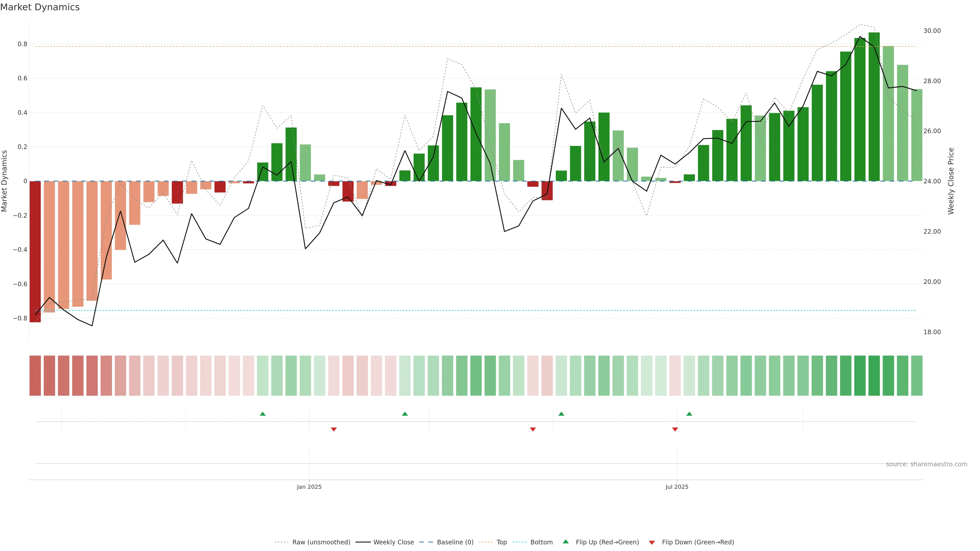The image size is (980, 551).
Task: Click the Flip Up legend triangle icon
Action: pos(565,542)
